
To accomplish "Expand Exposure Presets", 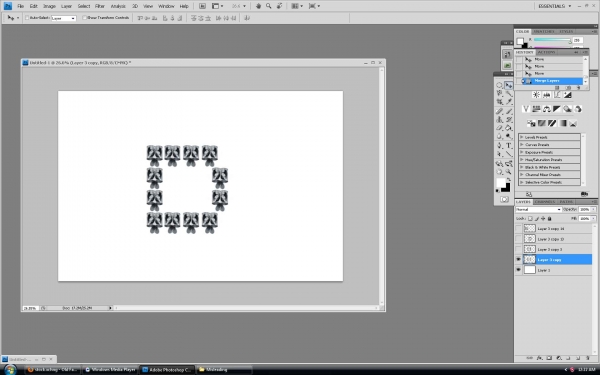I will tap(521, 152).
